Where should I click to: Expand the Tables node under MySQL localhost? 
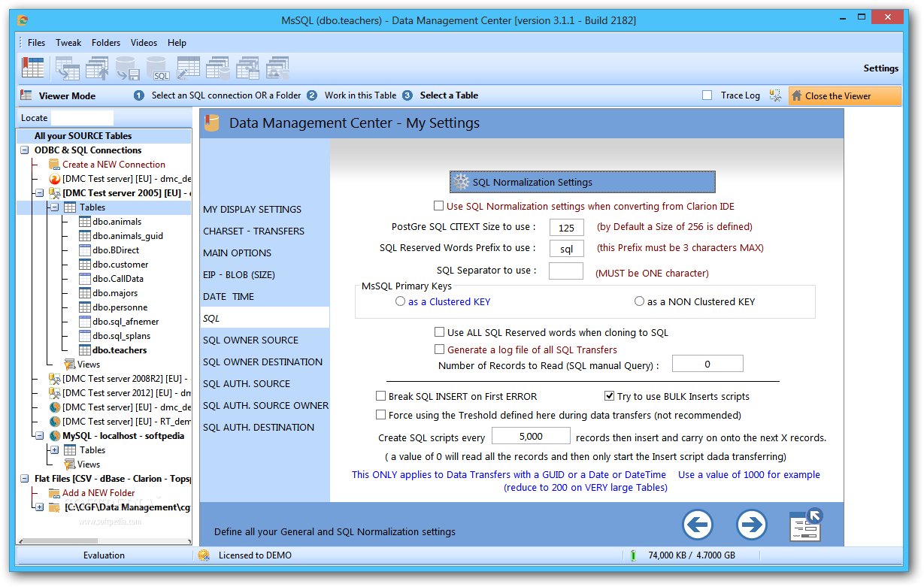54,450
